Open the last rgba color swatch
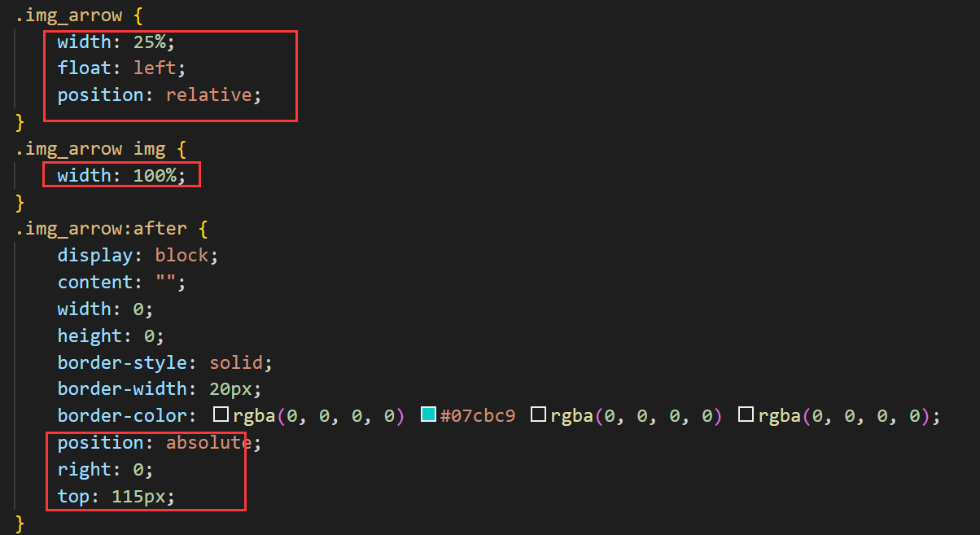This screenshot has height=535, width=980. coord(746,415)
